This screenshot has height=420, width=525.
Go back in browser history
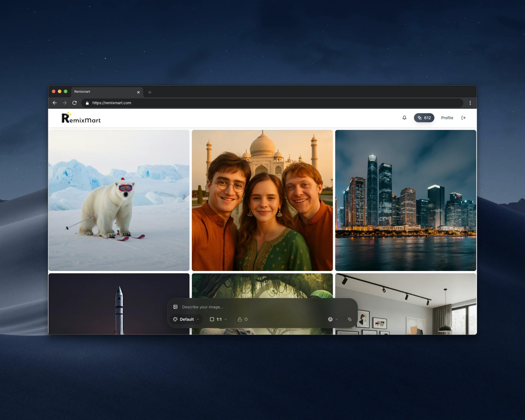[55, 103]
